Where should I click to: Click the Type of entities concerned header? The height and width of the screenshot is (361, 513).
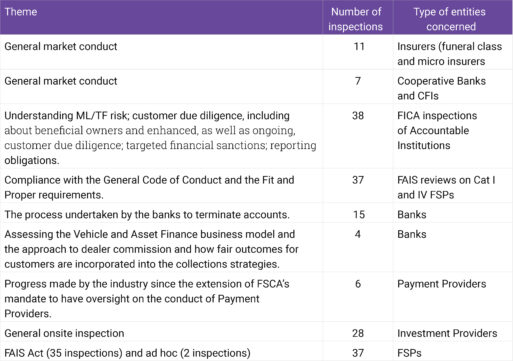coord(450,19)
